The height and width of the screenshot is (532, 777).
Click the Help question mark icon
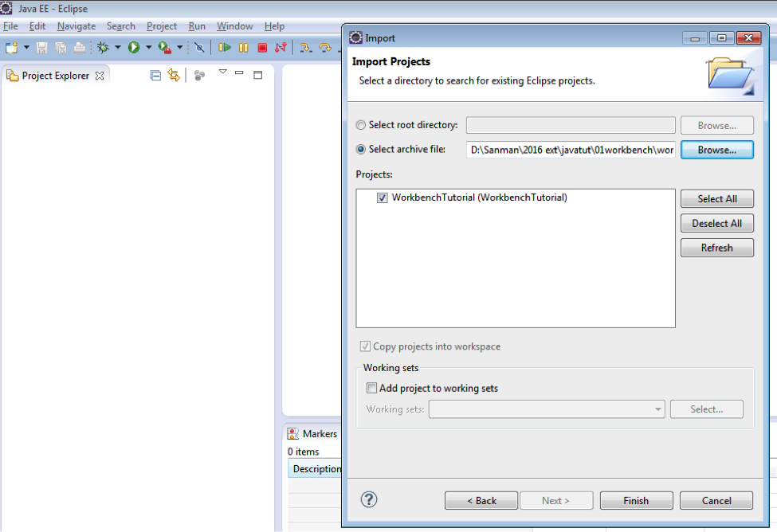[x=369, y=499]
